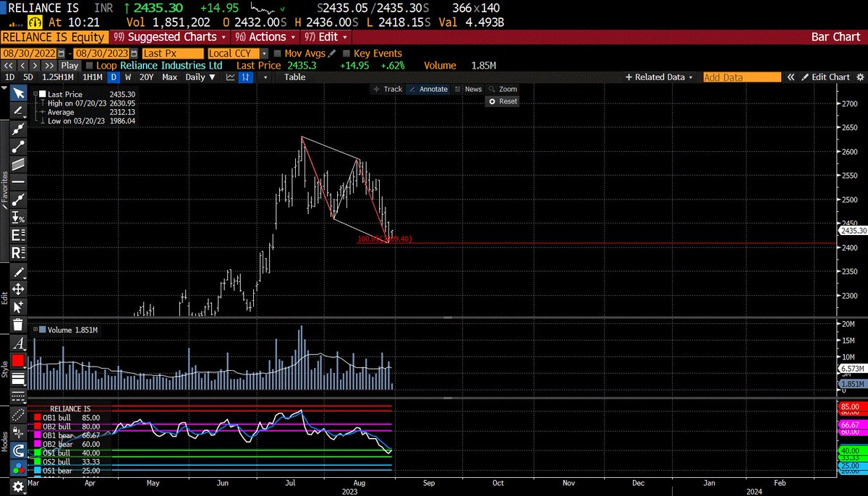The image size is (868, 496).
Task: Enable the Key Events checkbox
Action: (346, 54)
